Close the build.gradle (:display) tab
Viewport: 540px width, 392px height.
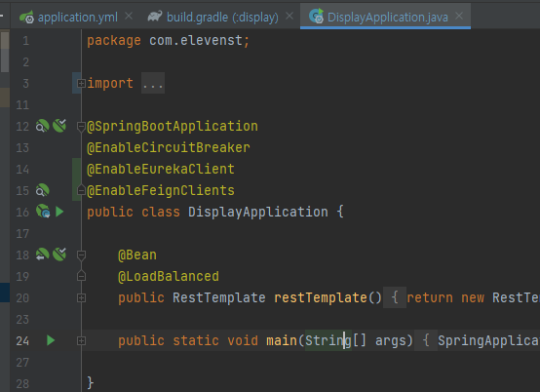point(289,16)
